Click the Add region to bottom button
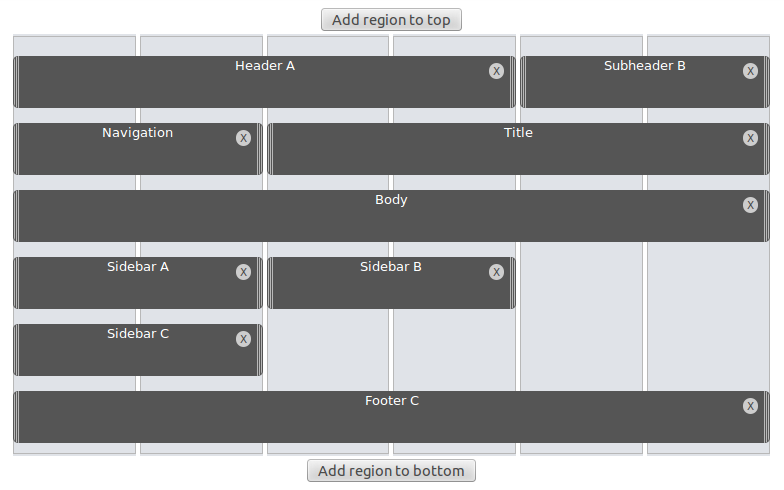Image resolution: width=784 pixels, height=490 pixels. tap(391, 470)
